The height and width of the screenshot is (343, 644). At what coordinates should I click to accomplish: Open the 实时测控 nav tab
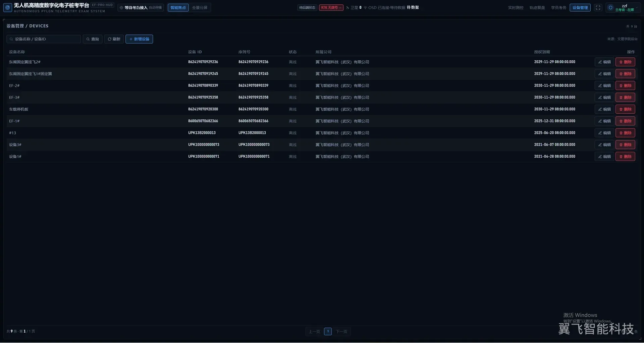click(516, 7)
